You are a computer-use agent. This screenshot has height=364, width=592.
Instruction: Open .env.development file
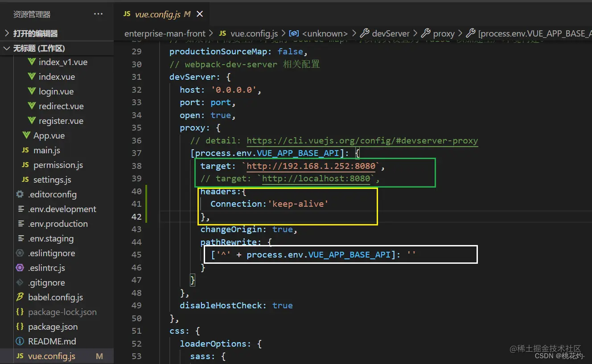pos(62,209)
